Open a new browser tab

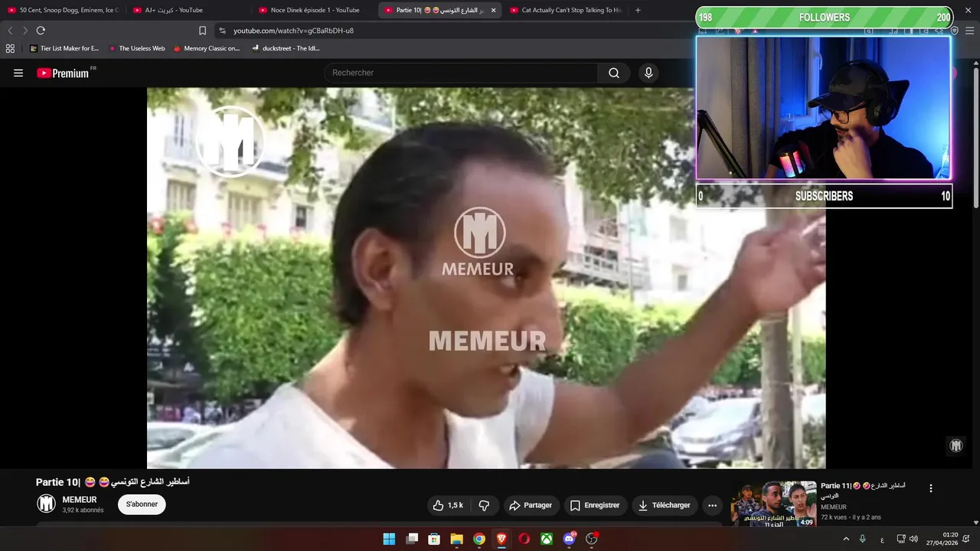pos(638,10)
